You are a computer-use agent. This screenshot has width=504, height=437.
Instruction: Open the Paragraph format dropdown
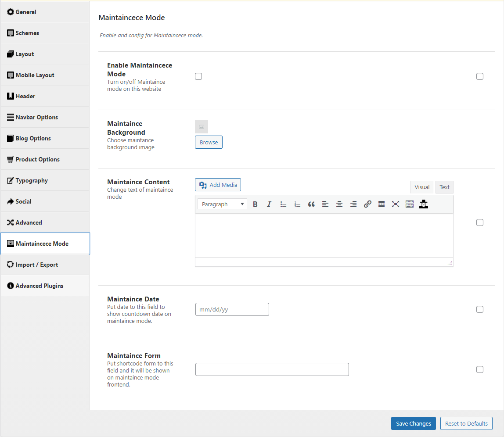(x=222, y=204)
